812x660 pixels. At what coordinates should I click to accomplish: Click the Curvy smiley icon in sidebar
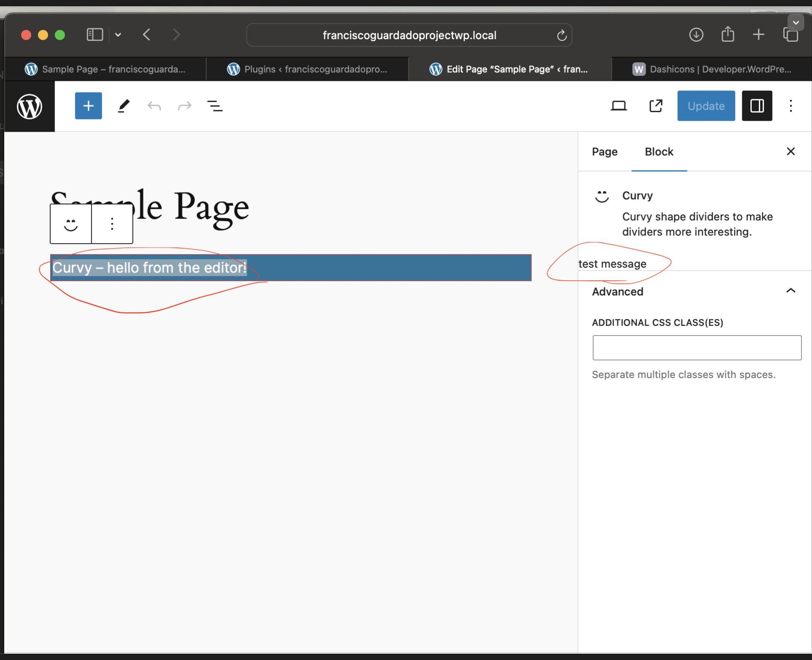602,196
